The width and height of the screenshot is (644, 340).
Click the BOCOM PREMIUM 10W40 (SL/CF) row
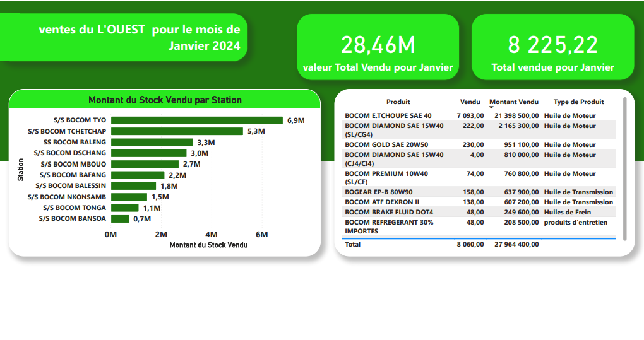tap(479, 178)
